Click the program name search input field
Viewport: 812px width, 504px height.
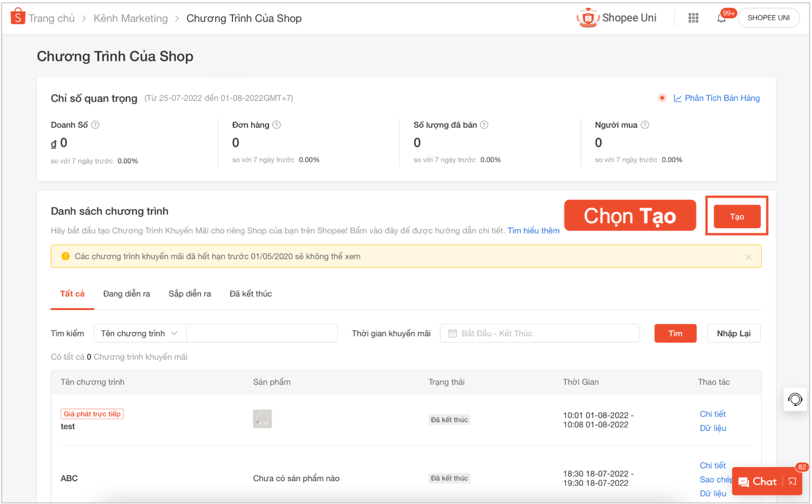(x=262, y=333)
